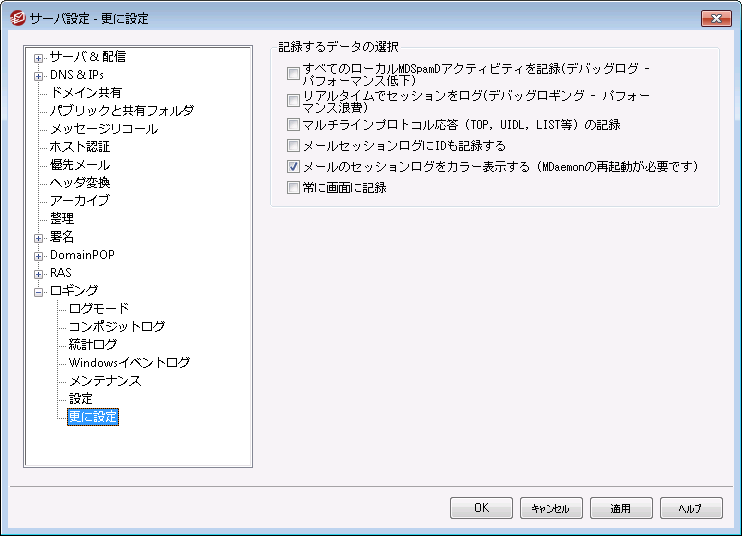Uncheck メールのセッションログをカラー表示する

tap(293, 167)
